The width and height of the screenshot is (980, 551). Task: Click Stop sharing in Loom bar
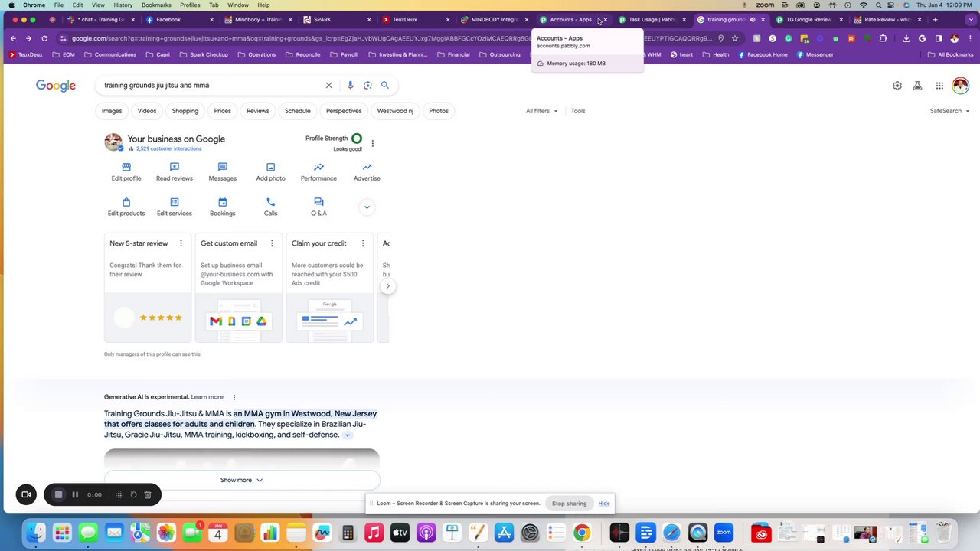(570, 503)
